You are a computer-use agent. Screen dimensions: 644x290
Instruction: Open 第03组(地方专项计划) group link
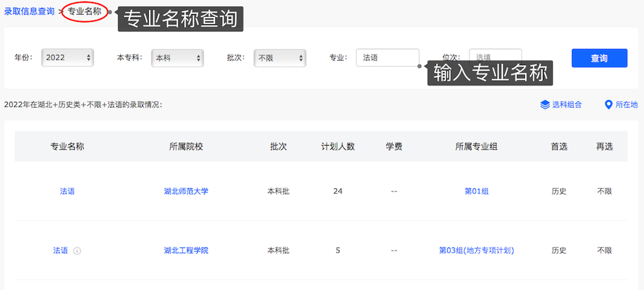(x=477, y=251)
